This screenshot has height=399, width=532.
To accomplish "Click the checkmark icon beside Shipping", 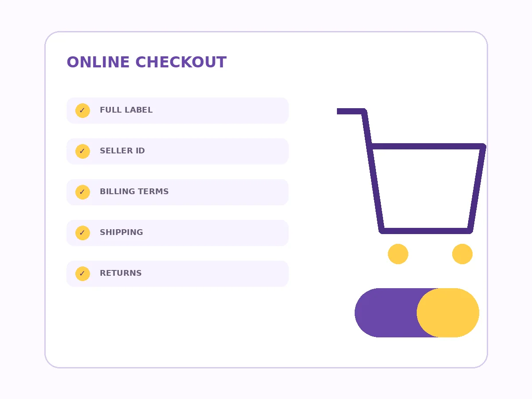I will click(82, 233).
